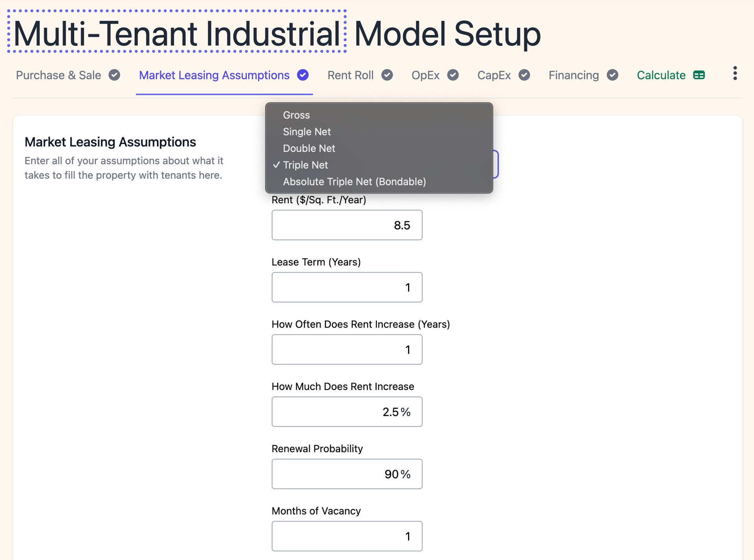
Task: Confirm the checked Triple Net option
Action: pos(306,165)
